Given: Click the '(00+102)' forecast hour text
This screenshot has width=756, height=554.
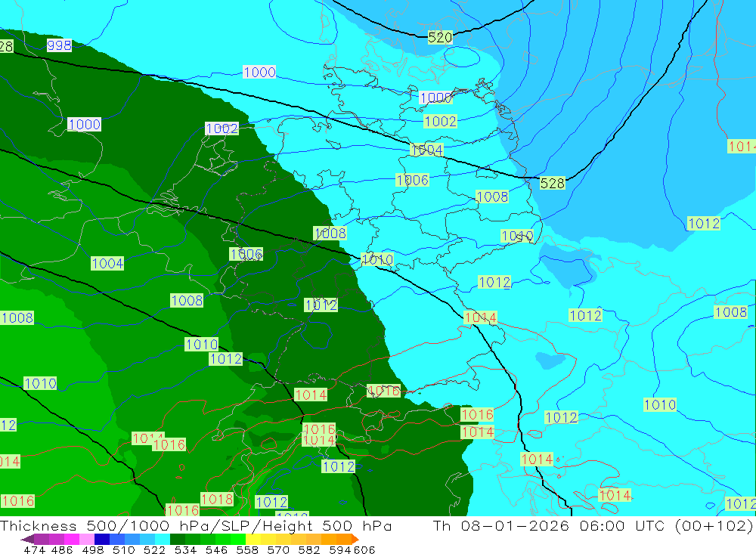Looking at the screenshot, I should point(714,525).
